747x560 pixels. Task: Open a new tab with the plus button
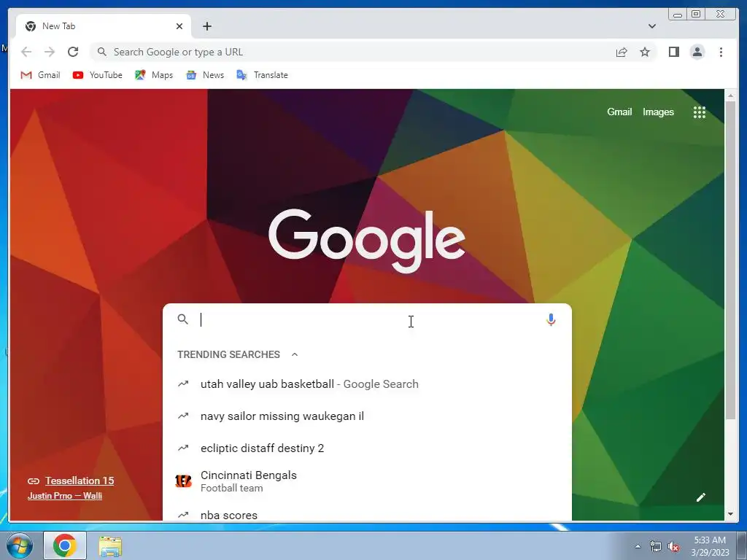(206, 26)
